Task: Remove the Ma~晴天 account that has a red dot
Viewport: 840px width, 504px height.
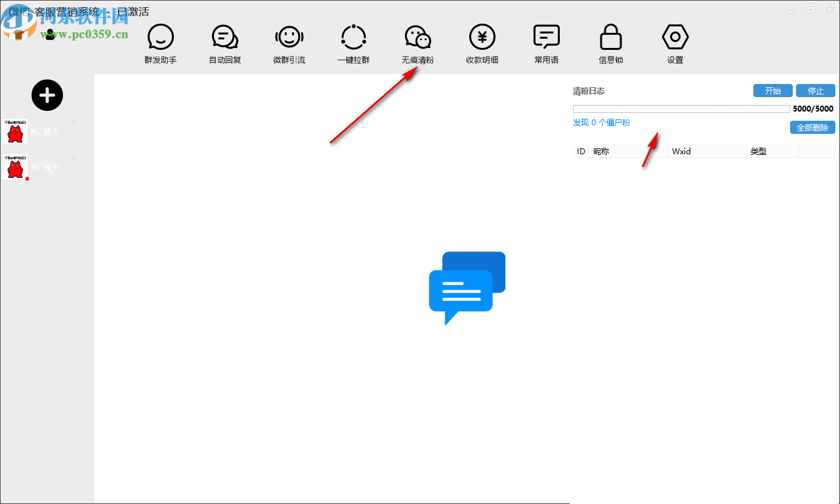Action: pos(74,158)
